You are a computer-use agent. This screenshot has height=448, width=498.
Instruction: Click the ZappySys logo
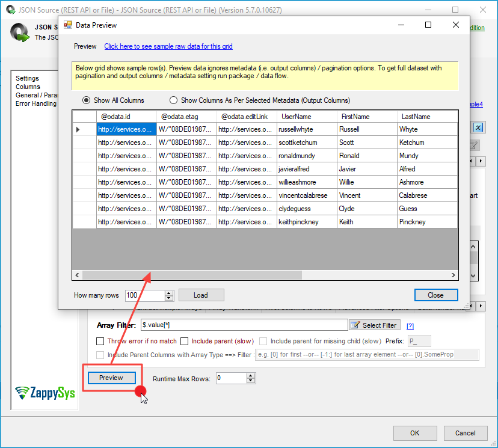click(45, 393)
